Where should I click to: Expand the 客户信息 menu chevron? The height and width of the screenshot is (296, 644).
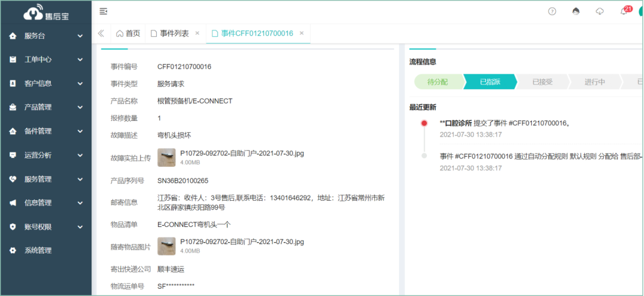pyautogui.click(x=80, y=83)
